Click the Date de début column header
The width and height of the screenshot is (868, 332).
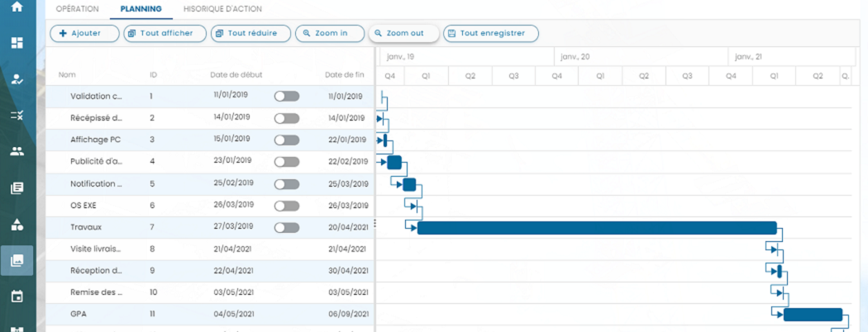[236, 74]
